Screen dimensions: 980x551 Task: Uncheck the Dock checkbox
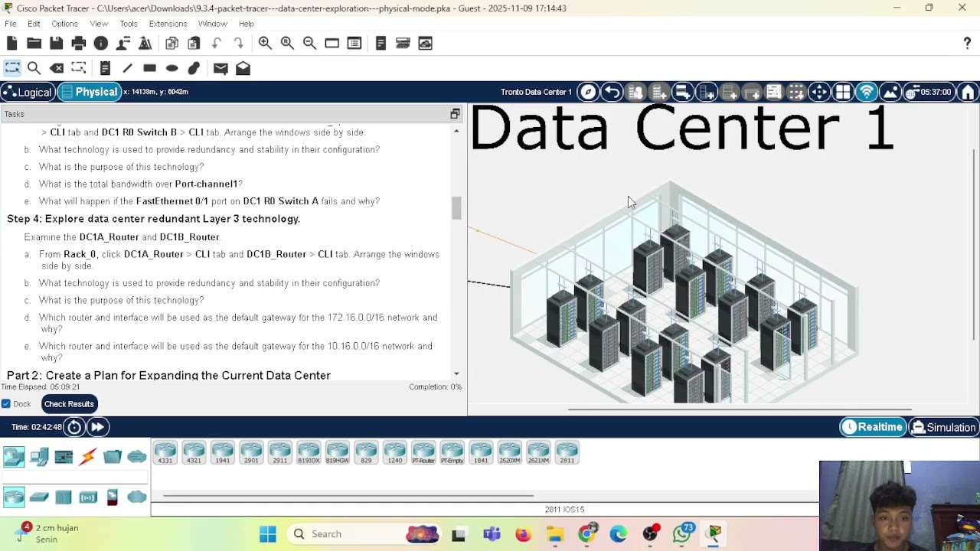pyautogui.click(x=6, y=404)
